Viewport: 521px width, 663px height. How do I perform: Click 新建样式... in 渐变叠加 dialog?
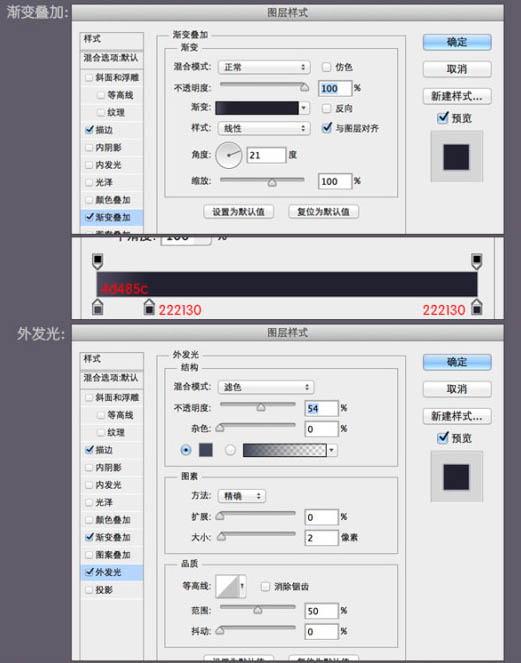pyautogui.click(x=457, y=96)
